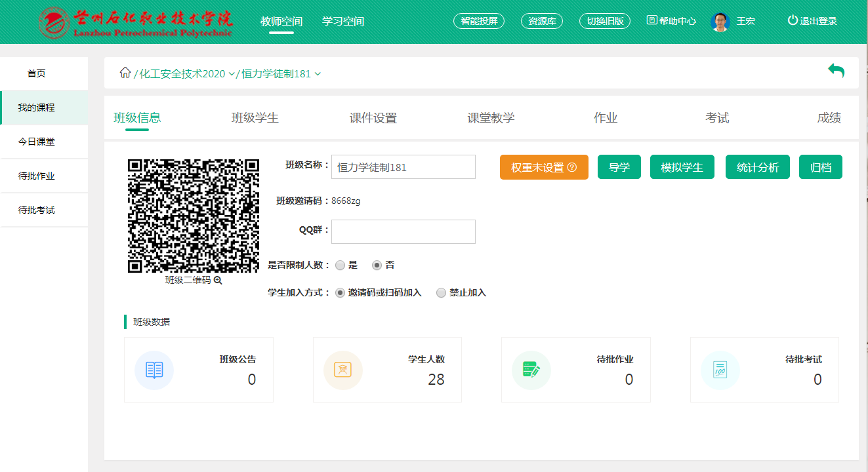Image resolution: width=868 pixels, height=472 pixels.
Task: Click the green back arrow icon
Action: click(836, 71)
